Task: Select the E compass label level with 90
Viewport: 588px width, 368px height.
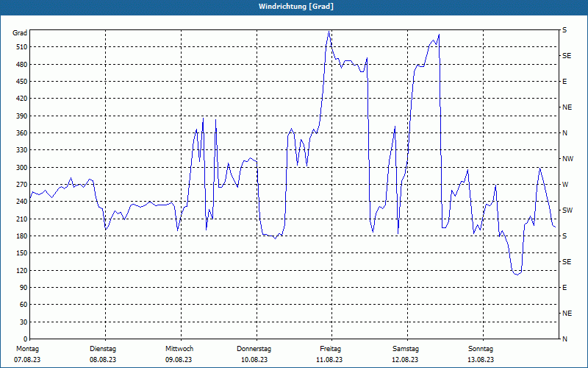Action: pyautogui.click(x=564, y=288)
